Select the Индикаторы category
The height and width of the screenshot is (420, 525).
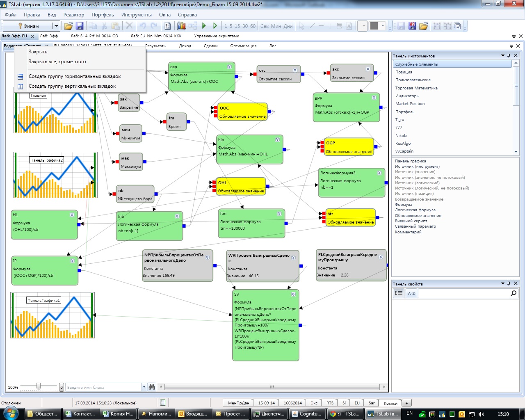pos(407,96)
